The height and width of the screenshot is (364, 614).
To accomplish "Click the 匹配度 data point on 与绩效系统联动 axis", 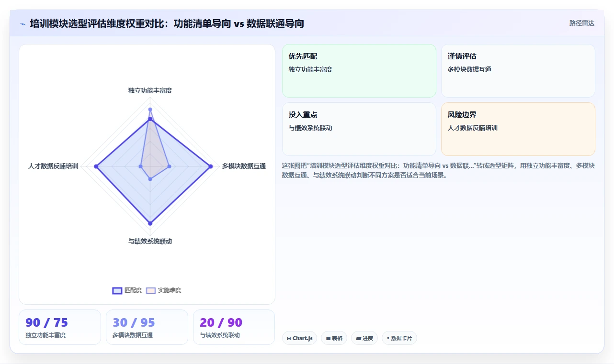I will point(150,223).
